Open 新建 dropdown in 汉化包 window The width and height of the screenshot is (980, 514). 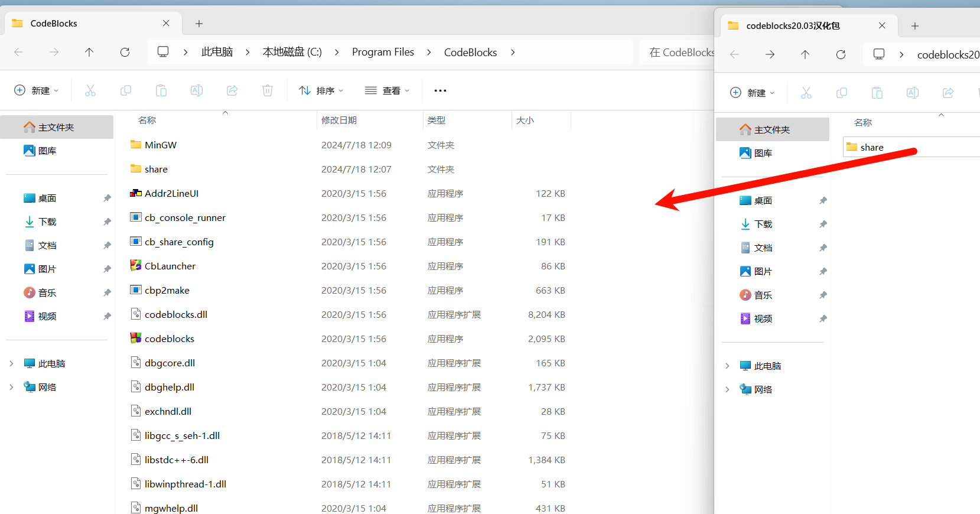(753, 93)
